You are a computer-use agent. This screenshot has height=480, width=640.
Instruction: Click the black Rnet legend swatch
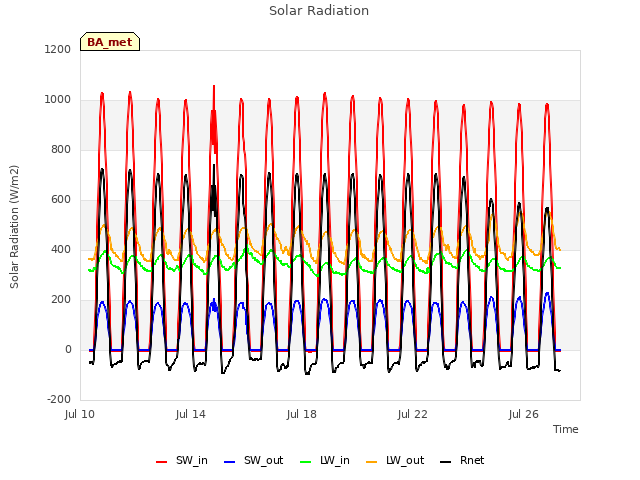446,462
